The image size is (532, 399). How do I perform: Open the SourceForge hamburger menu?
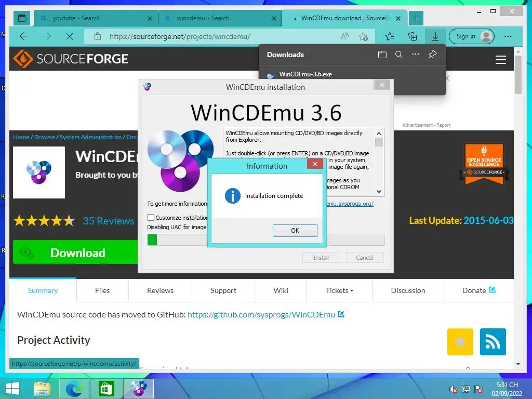click(500, 60)
